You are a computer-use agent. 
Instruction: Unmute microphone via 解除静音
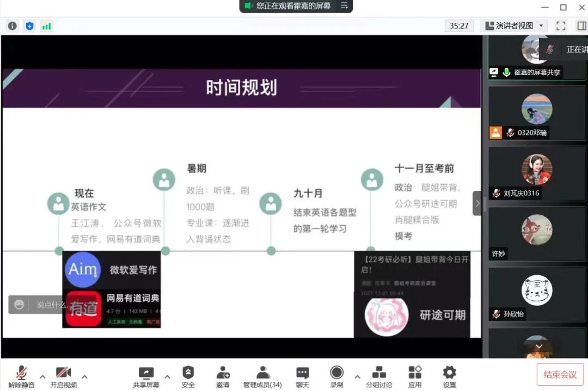click(x=21, y=376)
